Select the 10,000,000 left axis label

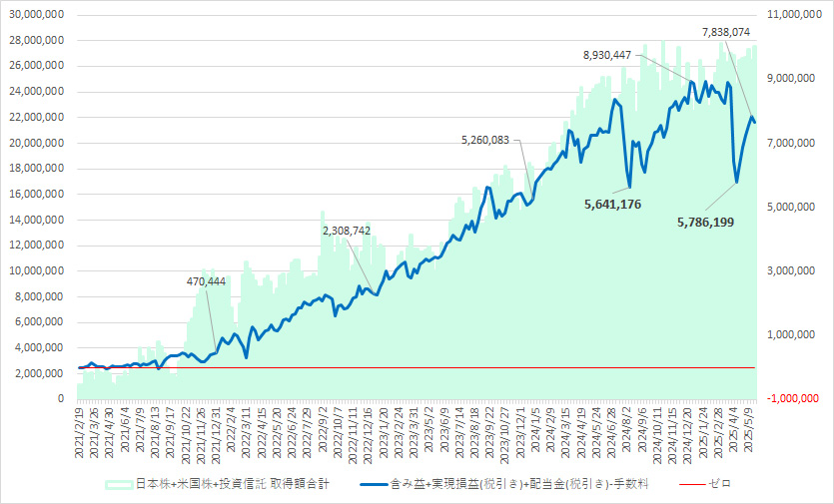(37, 270)
